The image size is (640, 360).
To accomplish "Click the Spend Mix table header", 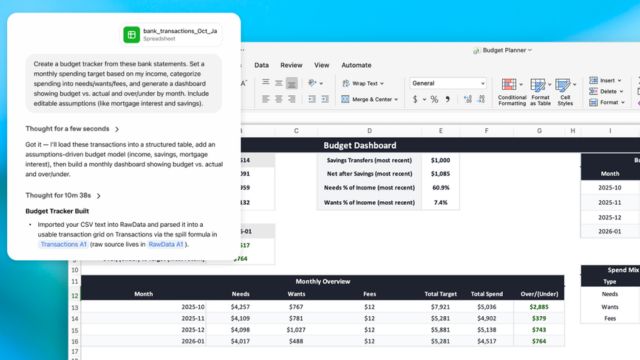I will (611, 270).
